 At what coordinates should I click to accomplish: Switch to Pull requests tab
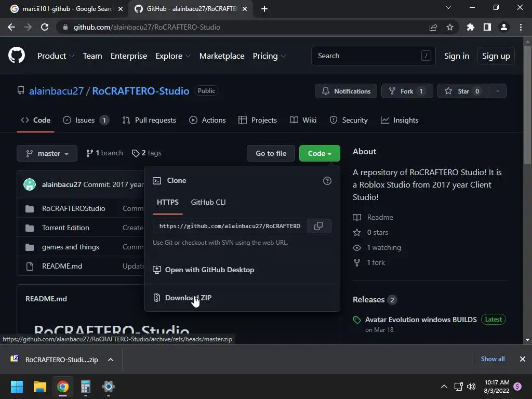149,120
